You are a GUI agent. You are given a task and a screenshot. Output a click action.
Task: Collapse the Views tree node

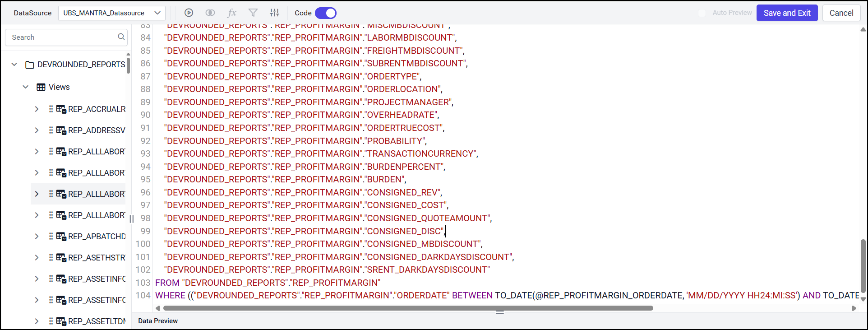pos(26,87)
